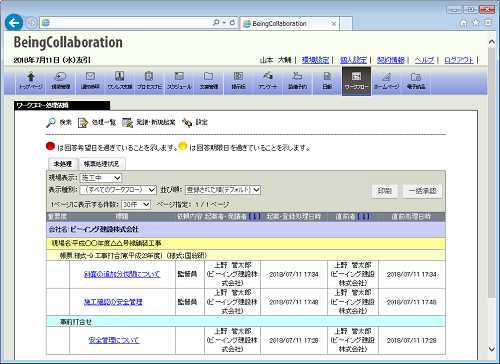This screenshot has height=364, width=500.
Task: Open 表示種別 dropdown (すべてのワークフロー)
Action: 118,190
